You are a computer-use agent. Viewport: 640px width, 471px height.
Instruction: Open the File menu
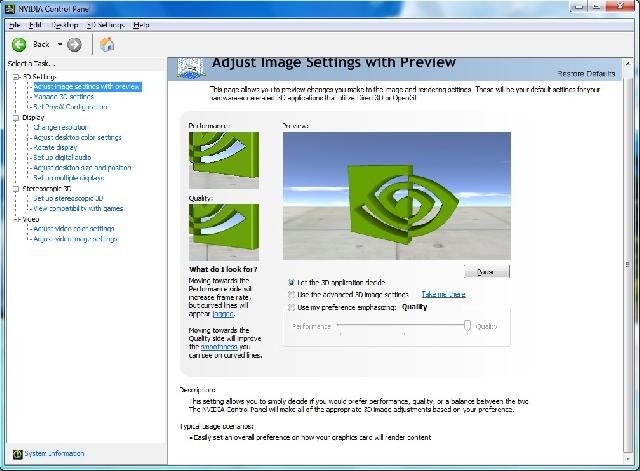[14, 25]
